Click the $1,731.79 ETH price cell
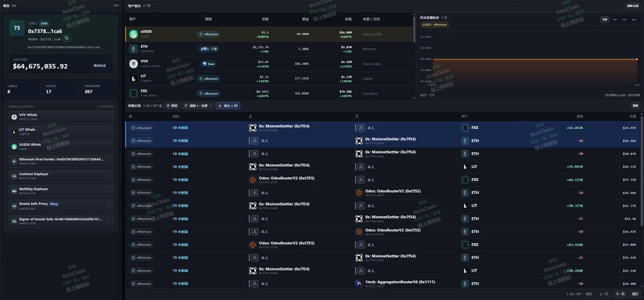 (261, 47)
